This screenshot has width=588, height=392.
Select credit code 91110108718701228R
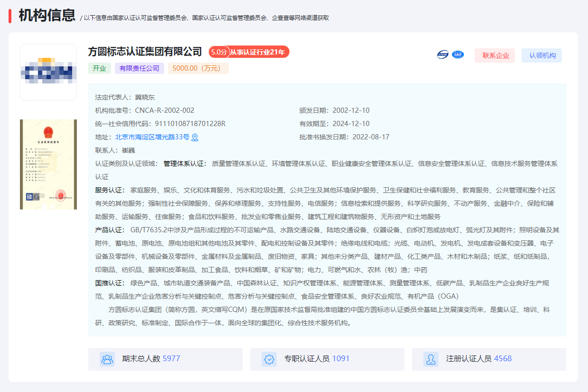coord(190,124)
